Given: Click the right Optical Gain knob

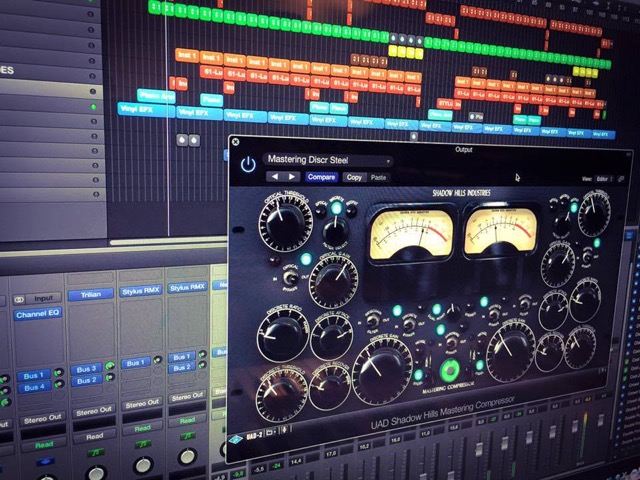Looking at the screenshot, I should 558,263.
